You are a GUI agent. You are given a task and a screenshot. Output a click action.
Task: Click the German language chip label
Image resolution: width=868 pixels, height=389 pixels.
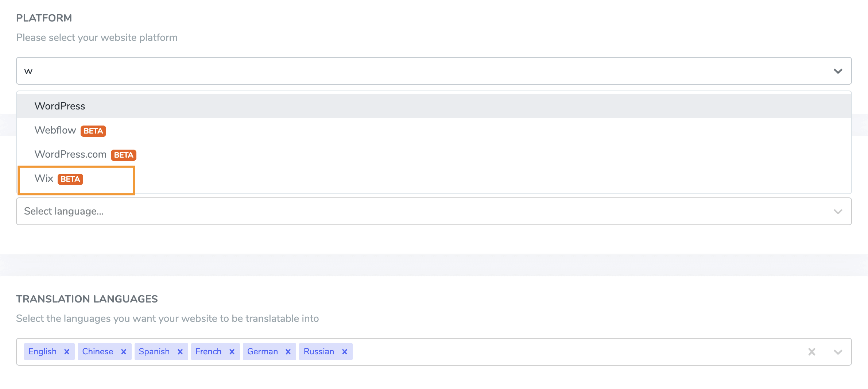pyautogui.click(x=263, y=351)
